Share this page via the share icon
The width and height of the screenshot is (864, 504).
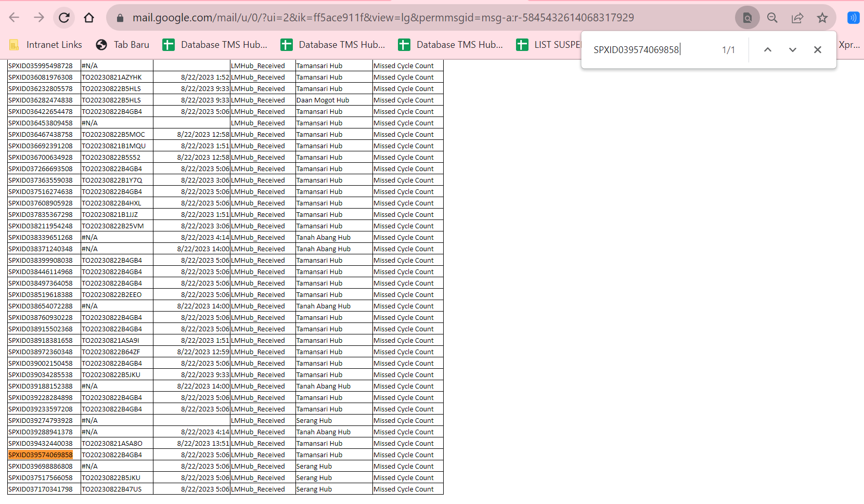pyautogui.click(x=797, y=18)
